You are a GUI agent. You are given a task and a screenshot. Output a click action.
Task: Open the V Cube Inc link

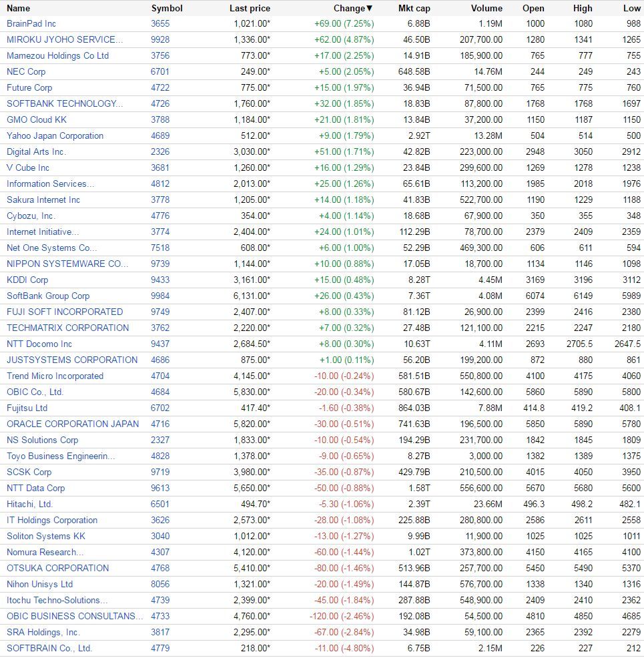(27, 168)
